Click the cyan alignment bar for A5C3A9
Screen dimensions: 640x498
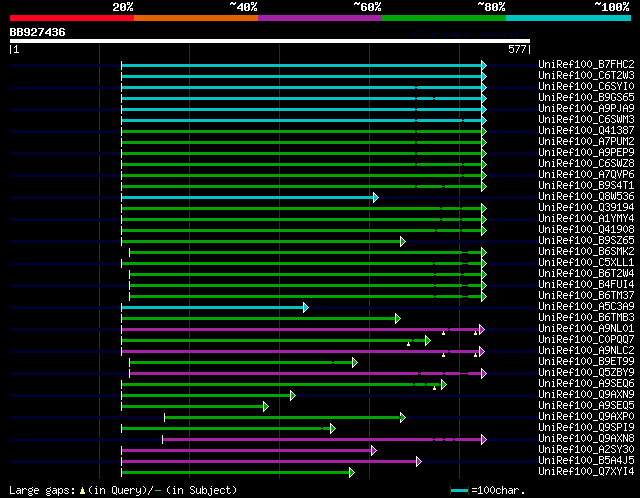coord(212,307)
